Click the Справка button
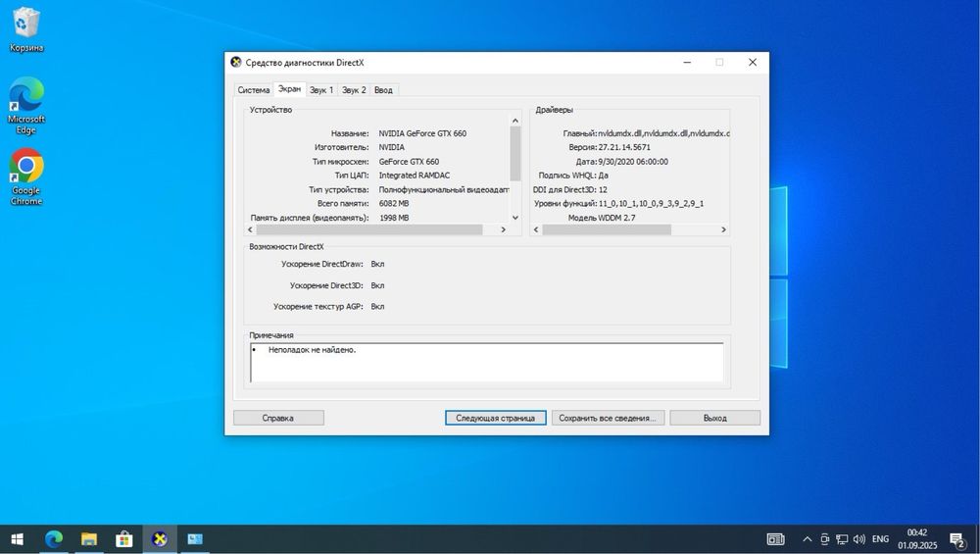 [x=278, y=418]
